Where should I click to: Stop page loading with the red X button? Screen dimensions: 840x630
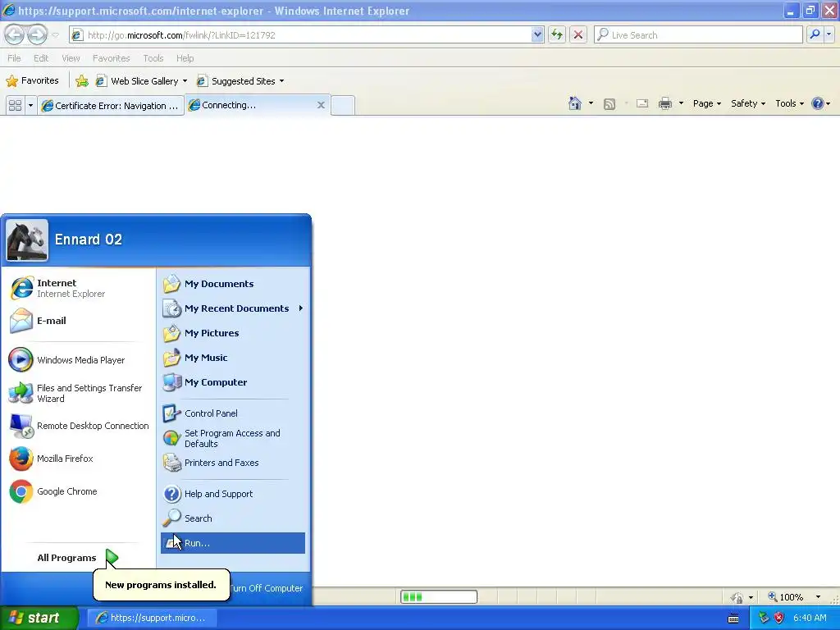[578, 34]
